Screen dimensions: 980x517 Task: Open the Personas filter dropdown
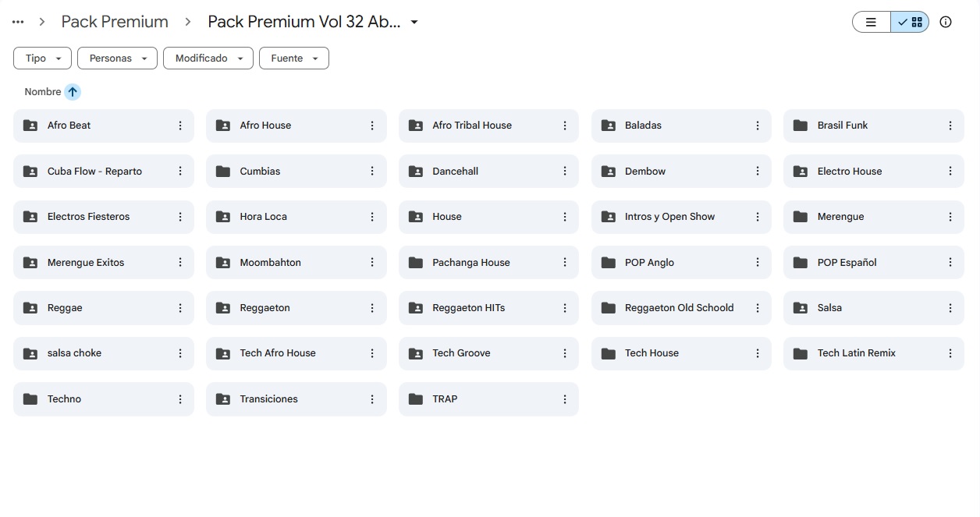click(117, 58)
